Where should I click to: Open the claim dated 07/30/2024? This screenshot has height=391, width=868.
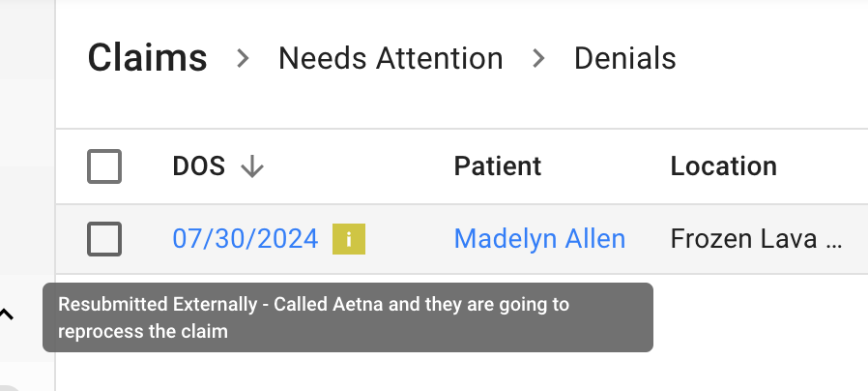246,239
